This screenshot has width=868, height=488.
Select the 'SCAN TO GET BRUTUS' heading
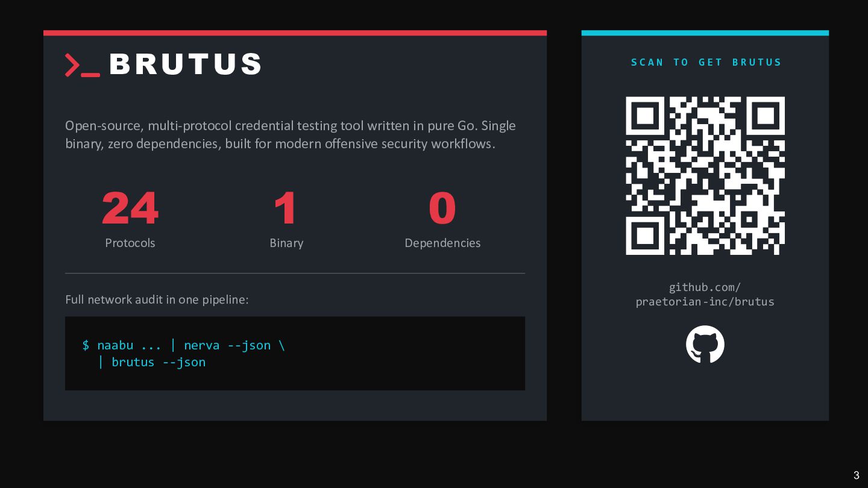[706, 62]
